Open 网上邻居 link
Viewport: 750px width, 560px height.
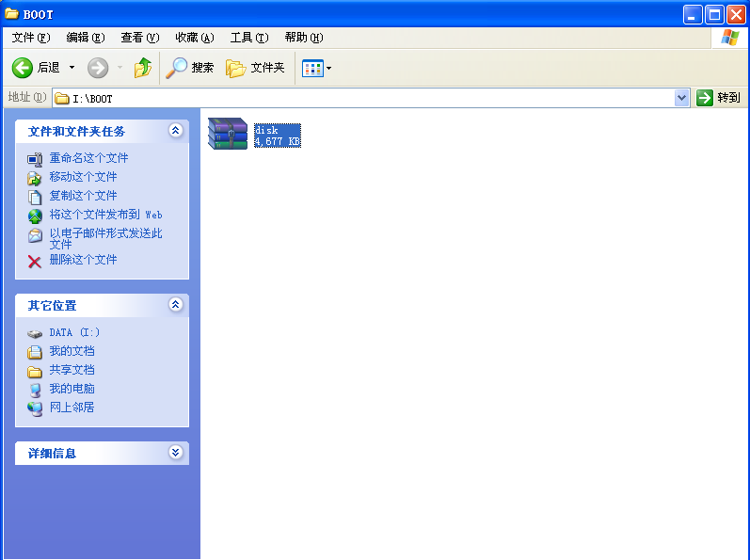[x=72, y=407]
